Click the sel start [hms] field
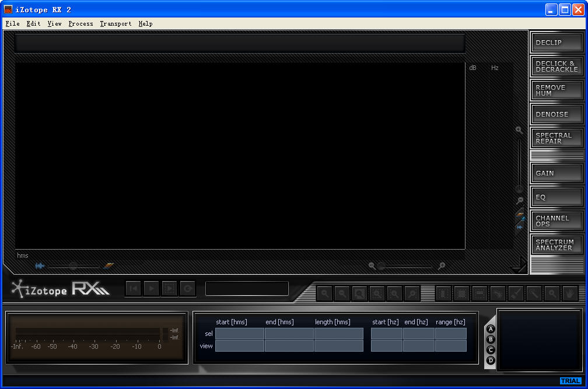The image size is (588, 389). tap(240, 334)
